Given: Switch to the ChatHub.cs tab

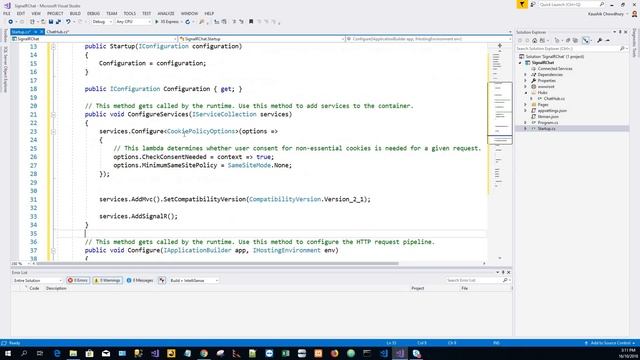Looking at the screenshot, I should (x=58, y=32).
